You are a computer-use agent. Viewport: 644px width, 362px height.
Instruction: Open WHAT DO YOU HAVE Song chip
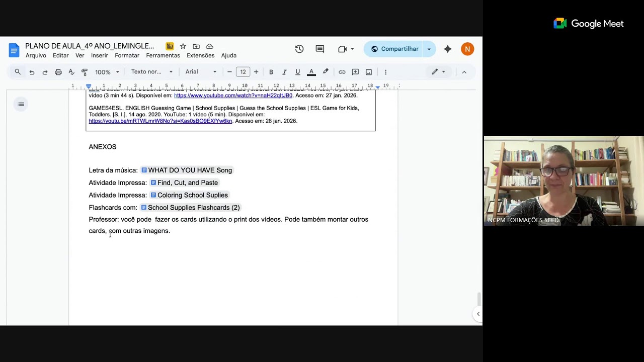(187, 170)
